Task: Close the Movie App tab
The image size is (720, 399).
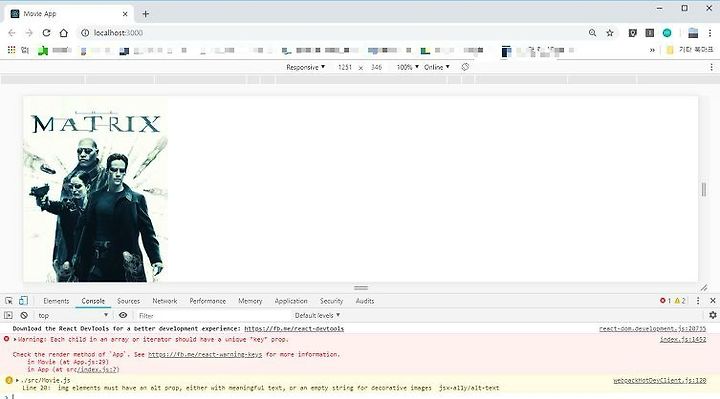Action: [x=125, y=14]
